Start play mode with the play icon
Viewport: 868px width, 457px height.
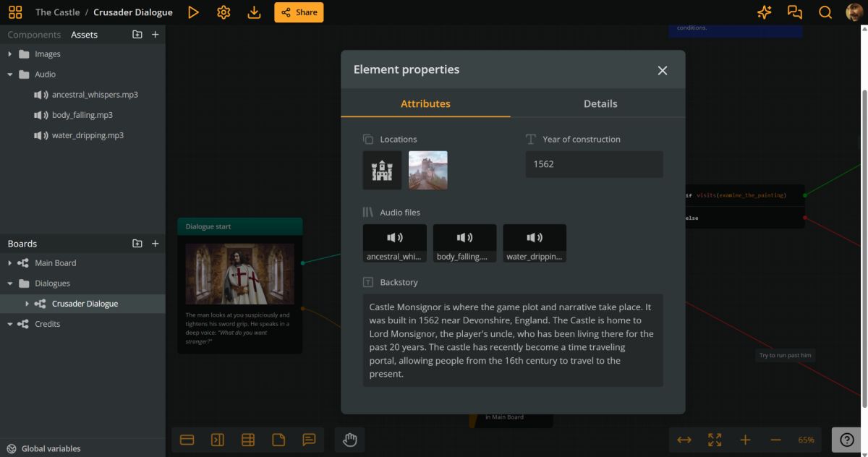point(193,12)
